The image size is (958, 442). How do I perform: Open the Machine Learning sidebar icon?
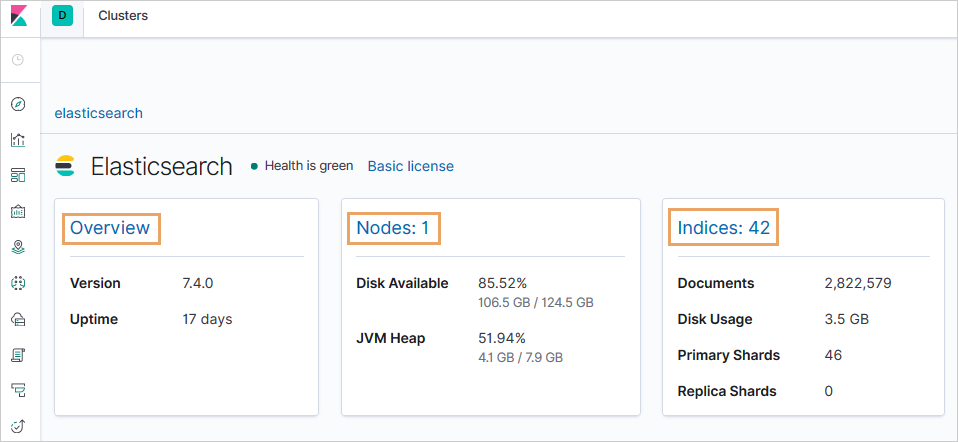[18, 283]
